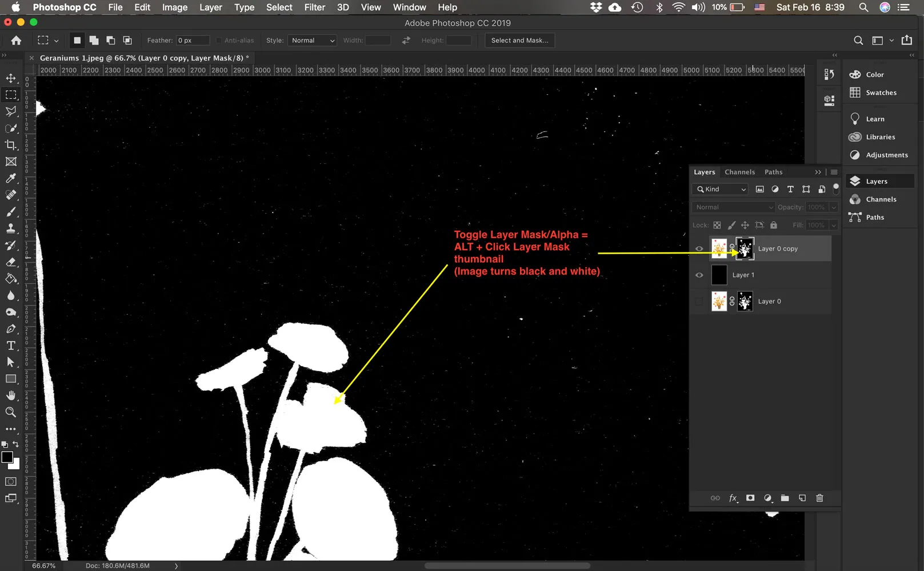This screenshot has height=571, width=924.
Task: Hide the Layer 0 copy layer
Action: click(x=699, y=249)
